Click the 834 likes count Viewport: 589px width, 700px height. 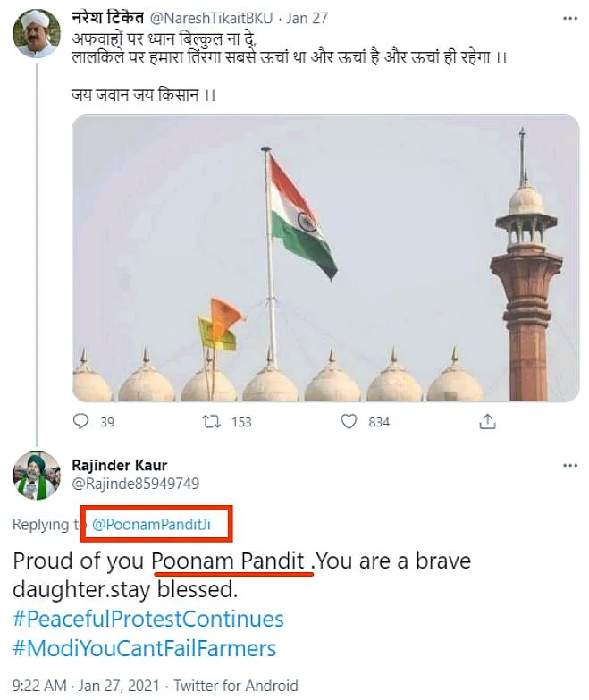[x=379, y=422]
